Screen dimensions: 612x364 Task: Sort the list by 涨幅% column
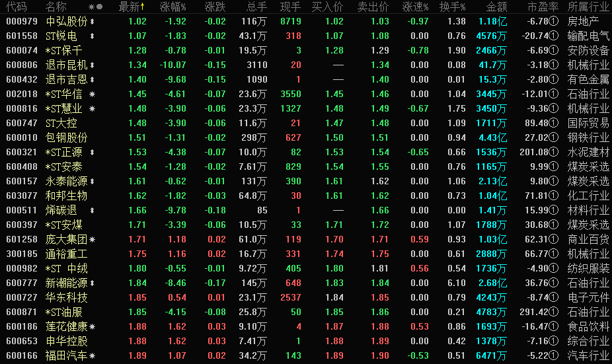(x=173, y=7)
